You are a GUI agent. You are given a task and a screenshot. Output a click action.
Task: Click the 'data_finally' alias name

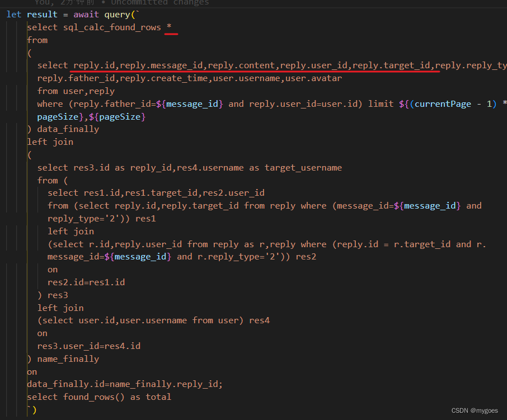[68, 129]
